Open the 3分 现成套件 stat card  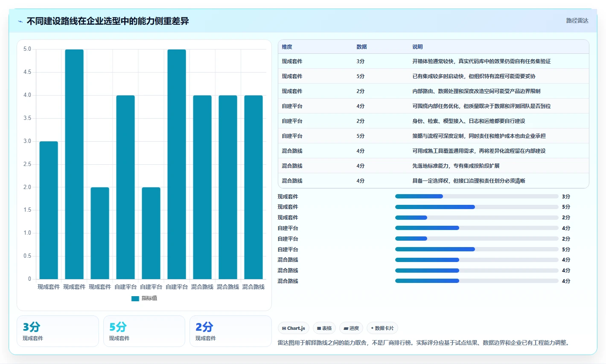(x=58, y=331)
